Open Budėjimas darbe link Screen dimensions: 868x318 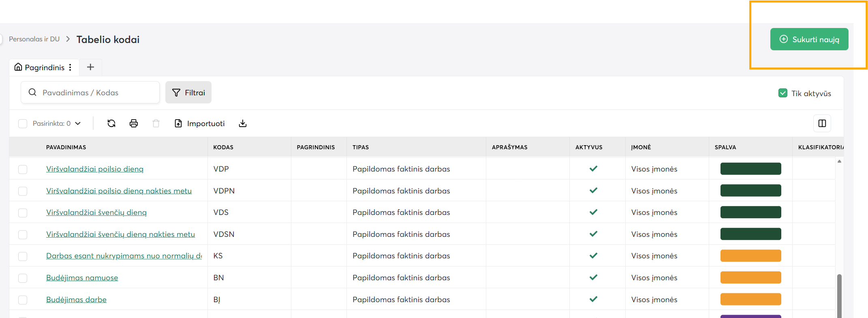coord(76,299)
